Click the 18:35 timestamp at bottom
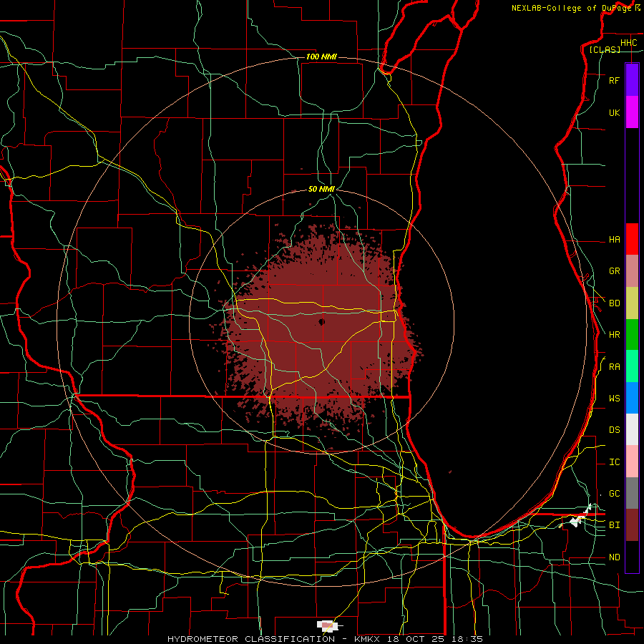The image size is (644, 644). 466,639
